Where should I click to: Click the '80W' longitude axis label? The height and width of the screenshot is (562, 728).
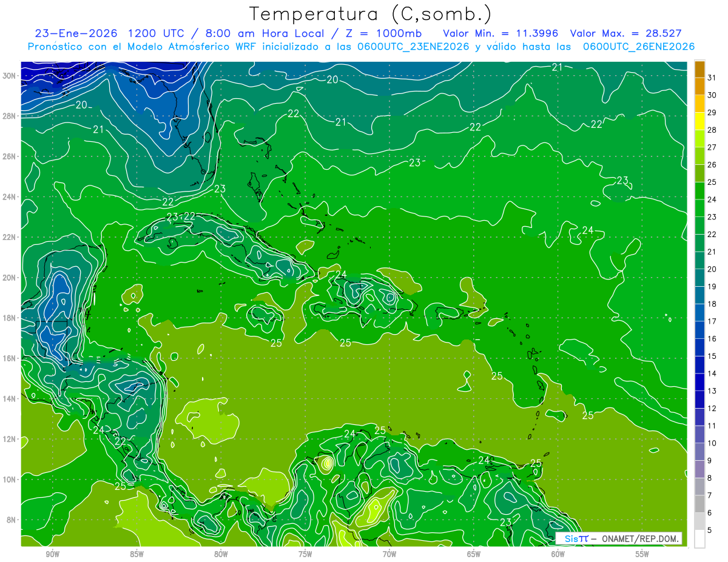point(221,554)
